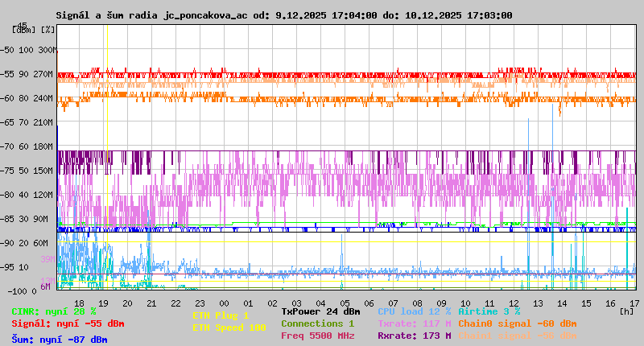Click the '[h]' unit label on time axis

[627, 311]
